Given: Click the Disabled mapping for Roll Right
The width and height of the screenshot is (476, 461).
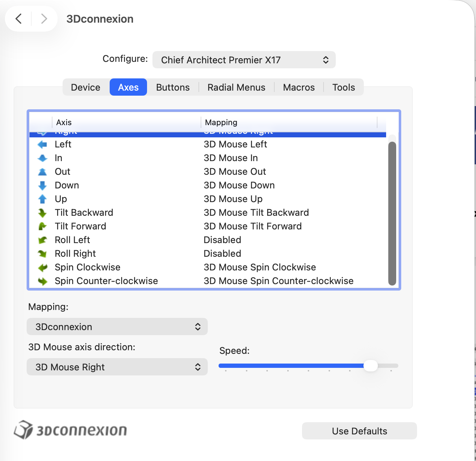Looking at the screenshot, I should [223, 254].
